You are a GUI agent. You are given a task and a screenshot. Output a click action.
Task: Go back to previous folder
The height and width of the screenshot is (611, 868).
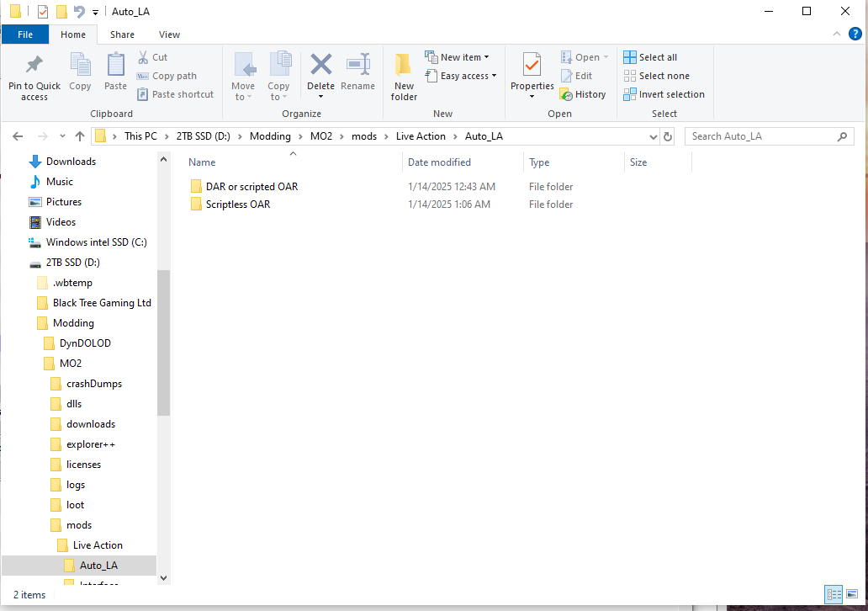coord(18,136)
